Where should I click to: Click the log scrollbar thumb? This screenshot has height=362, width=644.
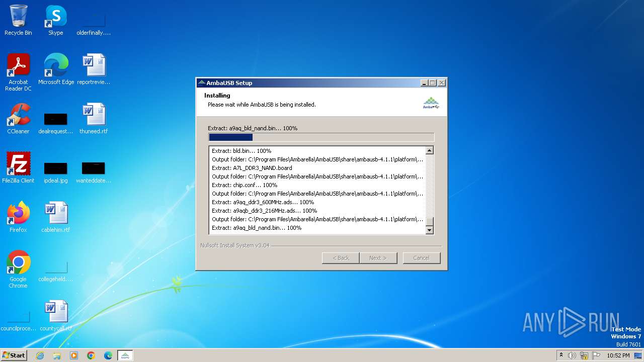click(429, 222)
